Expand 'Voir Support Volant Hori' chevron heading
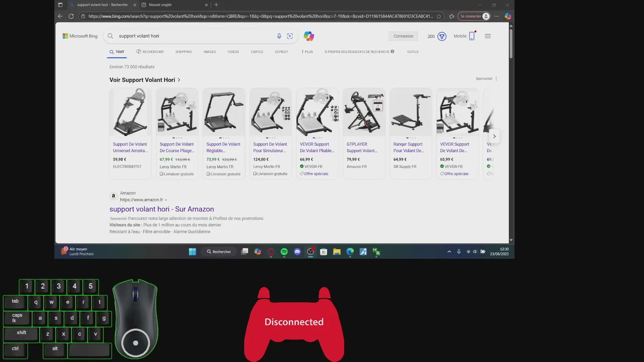644x362 pixels. pos(145,80)
